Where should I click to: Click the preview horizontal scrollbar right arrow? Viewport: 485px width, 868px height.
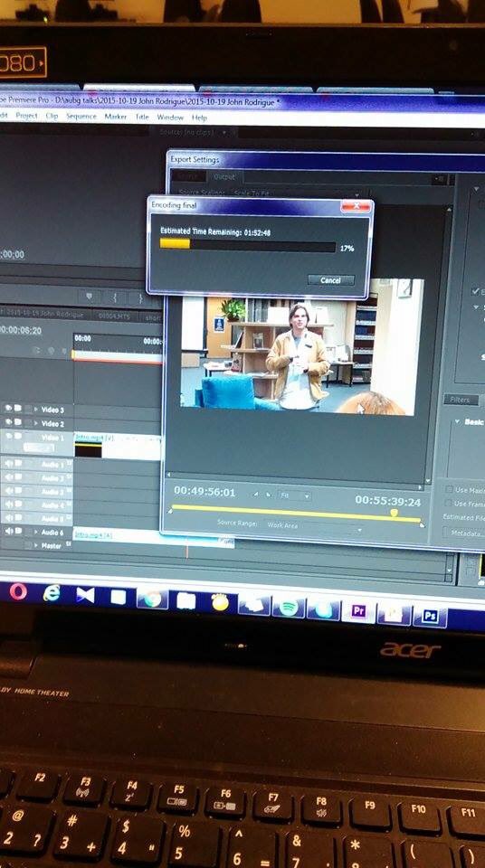point(420,486)
